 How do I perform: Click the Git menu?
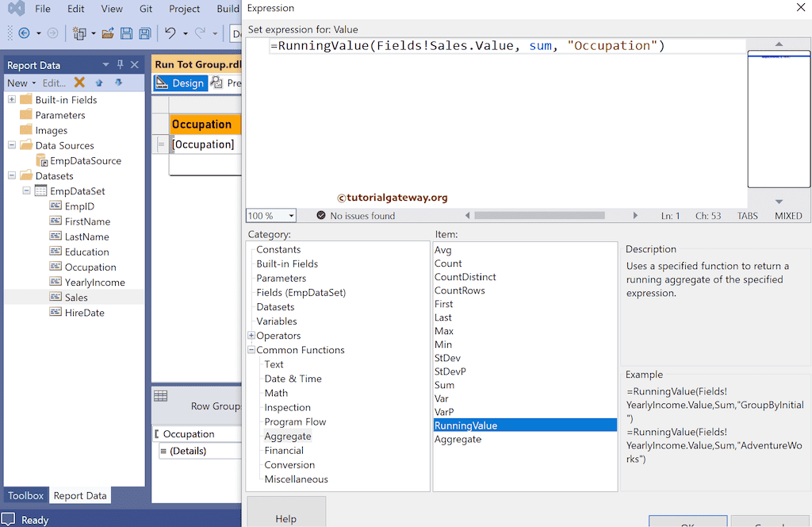145,9
